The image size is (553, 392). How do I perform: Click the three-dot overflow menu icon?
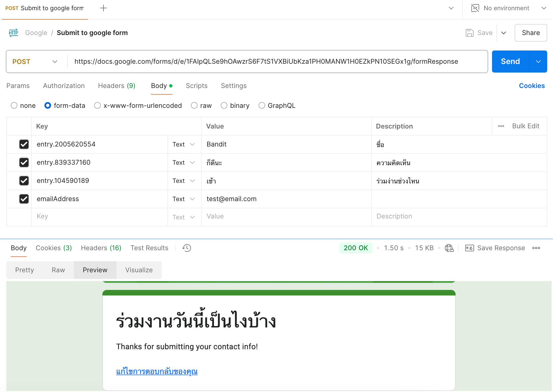501,126
